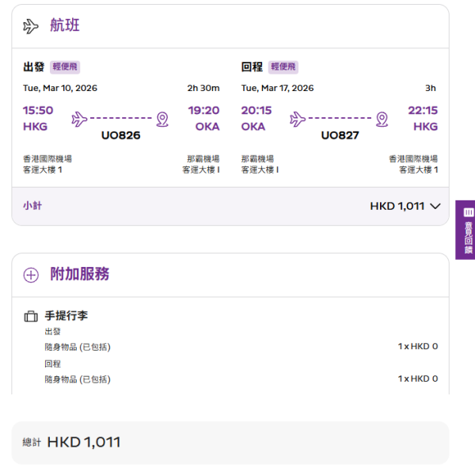This screenshot has width=475, height=476.
Task: Expand the 小計 HKD 1,011 chevron
Action: pyautogui.click(x=435, y=207)
